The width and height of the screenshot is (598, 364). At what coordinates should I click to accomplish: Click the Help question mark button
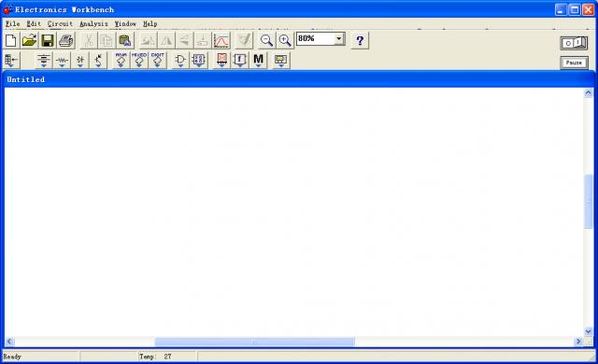pyautogui.click(x=360, y=40)
